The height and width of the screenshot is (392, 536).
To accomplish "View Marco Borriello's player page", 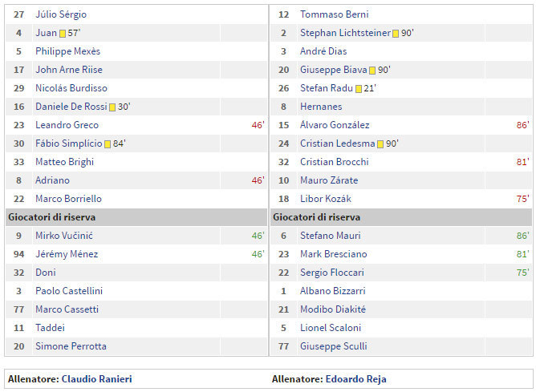I will pos(68,199).
